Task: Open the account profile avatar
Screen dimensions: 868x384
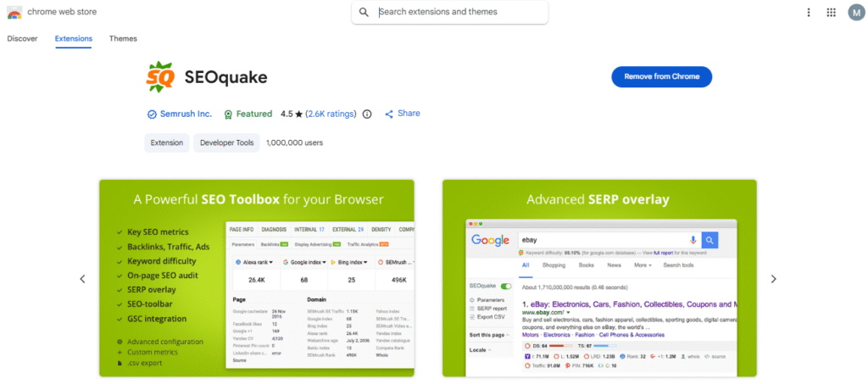Action: click(855, 13)
